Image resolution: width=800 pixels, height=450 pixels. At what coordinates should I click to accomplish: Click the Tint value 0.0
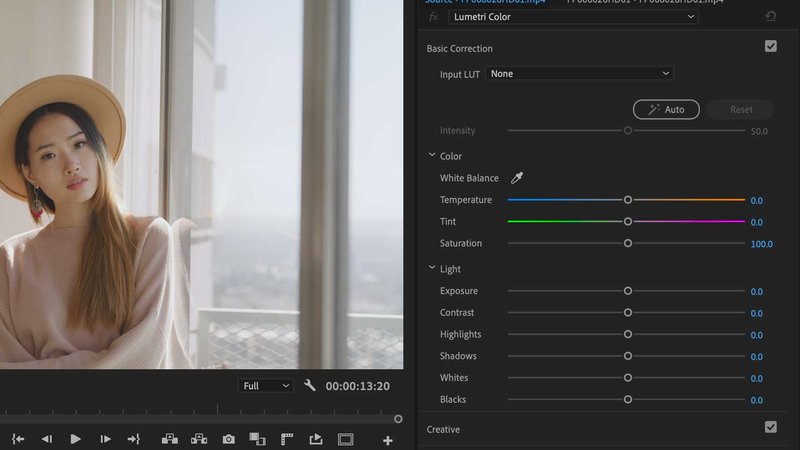tap(757, 222)
